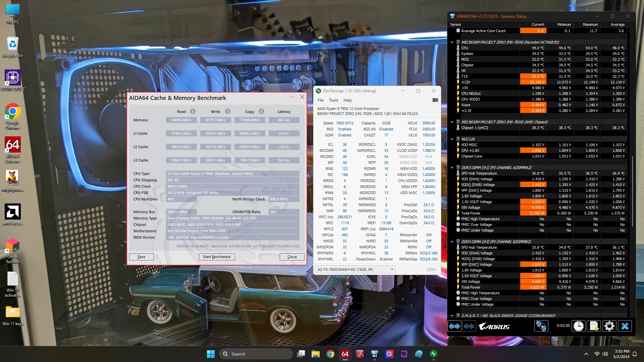The image size is (644, 362).
Task: Click the Memory Type DDR5-7800 field in AIDA64
Action: [233, 218]
